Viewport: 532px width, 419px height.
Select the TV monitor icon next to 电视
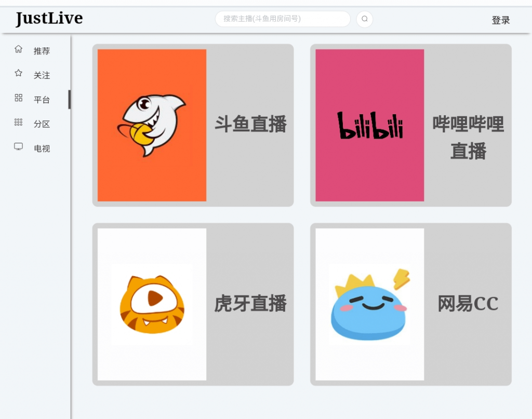pyautogui.click(x=18, y=147)
